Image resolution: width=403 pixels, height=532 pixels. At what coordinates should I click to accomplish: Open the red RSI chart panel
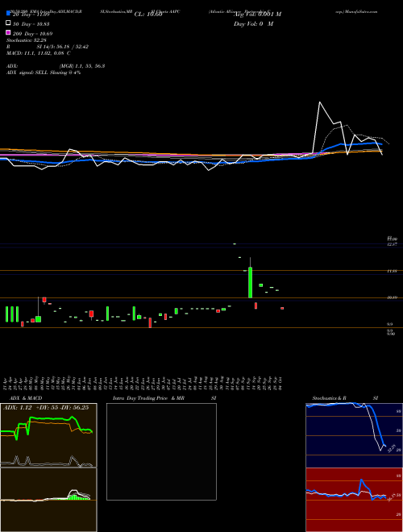(x=354, y=500)
